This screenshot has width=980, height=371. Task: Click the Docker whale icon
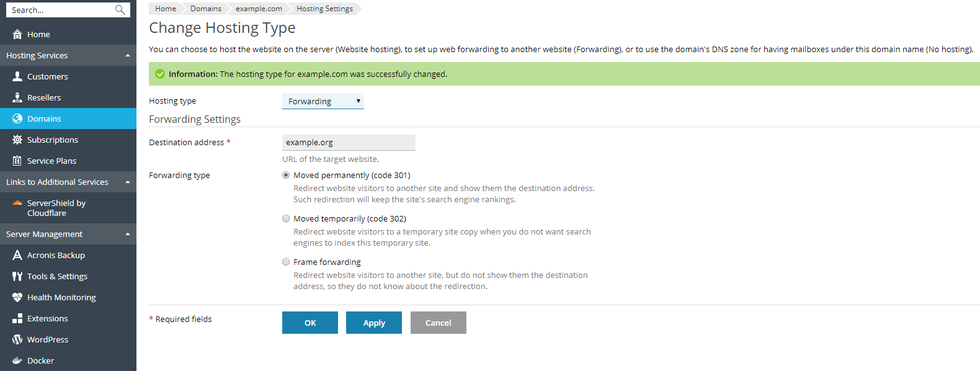(x=17, y=360)
